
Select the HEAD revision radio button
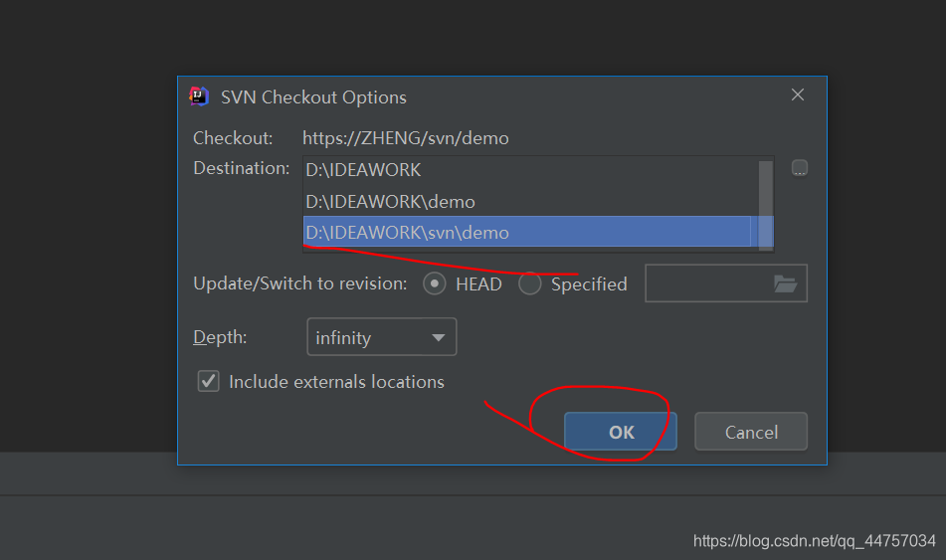pos(435,283)
